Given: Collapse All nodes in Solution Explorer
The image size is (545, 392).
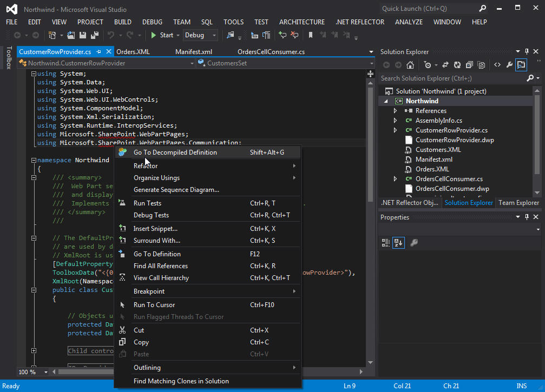Looking at the screenshot, I should 469,64.
